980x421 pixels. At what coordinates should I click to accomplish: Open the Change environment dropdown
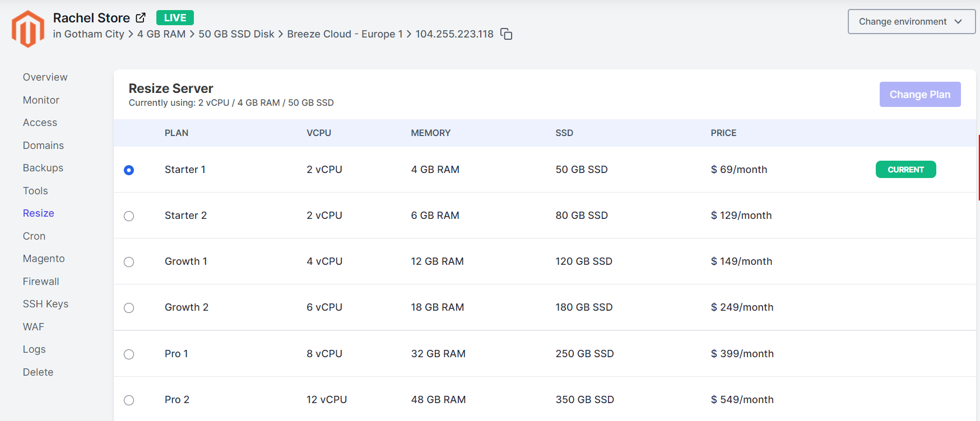pyautogui.click(x=912, y=21)
